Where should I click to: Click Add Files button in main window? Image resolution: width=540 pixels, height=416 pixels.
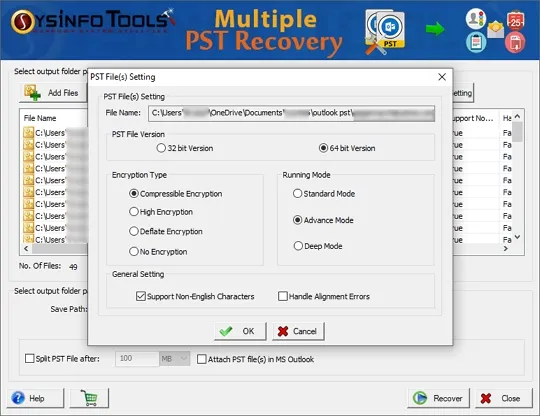(53, 93)
